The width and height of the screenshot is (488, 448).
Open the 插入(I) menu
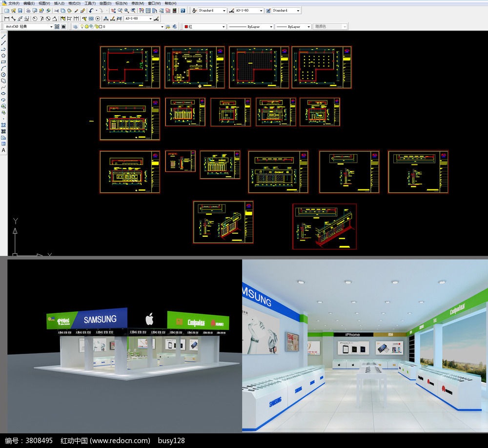(59, 3)
